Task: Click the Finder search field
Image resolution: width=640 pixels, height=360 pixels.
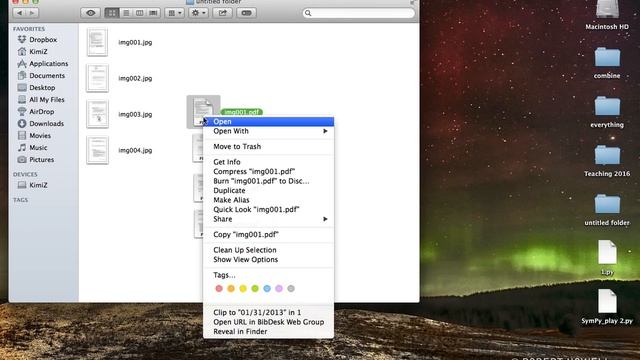Action: coord(358,13)
